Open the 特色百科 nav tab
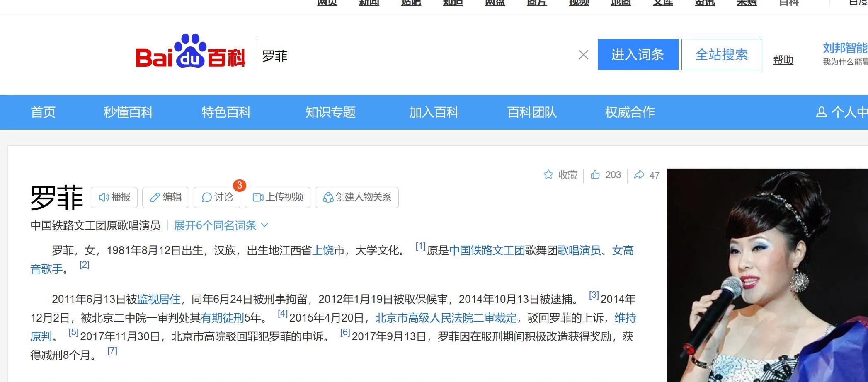This screenshot has height=382, width=868. pyautogui.click(x=226, y=112)
